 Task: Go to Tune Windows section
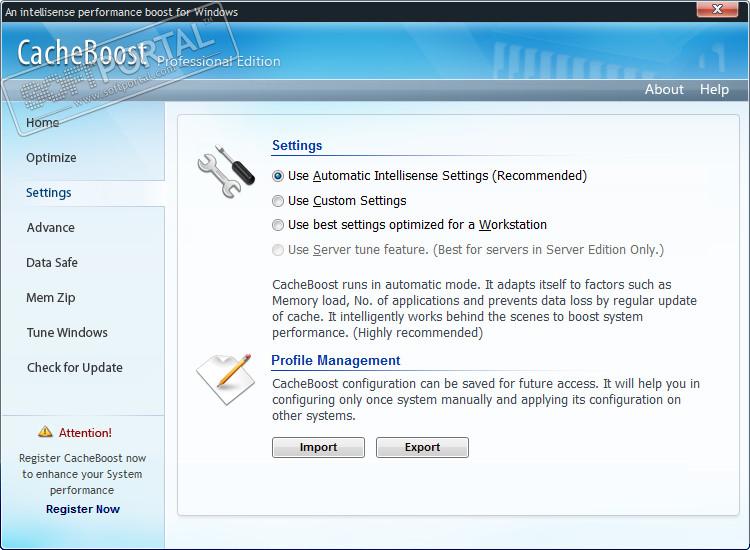[x=67, y=332]
